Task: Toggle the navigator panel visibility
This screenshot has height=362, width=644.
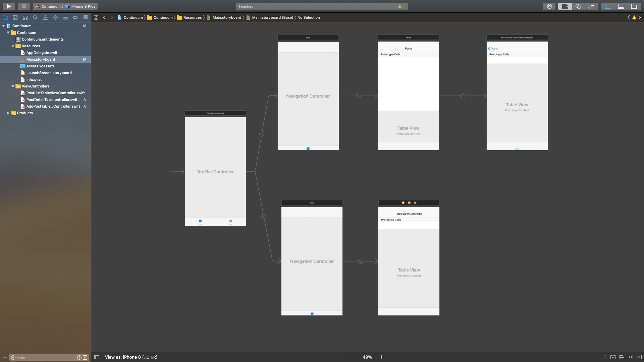Action: pos(608,6)
